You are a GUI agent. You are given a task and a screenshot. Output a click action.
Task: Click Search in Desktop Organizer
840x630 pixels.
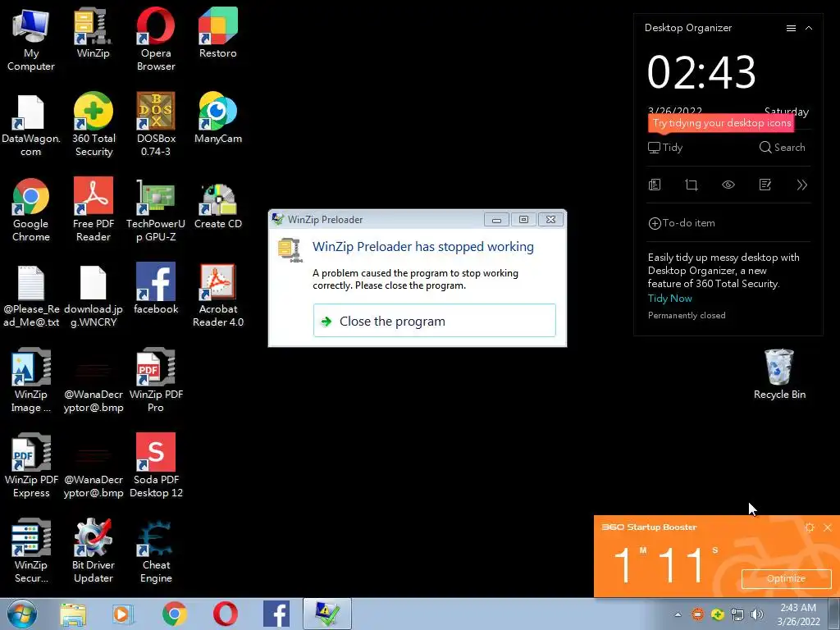(x=782, y=148)
